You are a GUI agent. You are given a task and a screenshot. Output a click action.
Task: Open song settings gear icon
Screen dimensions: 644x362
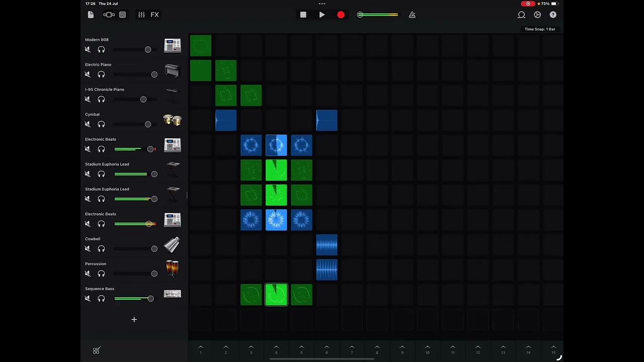(x=537, y=15)
